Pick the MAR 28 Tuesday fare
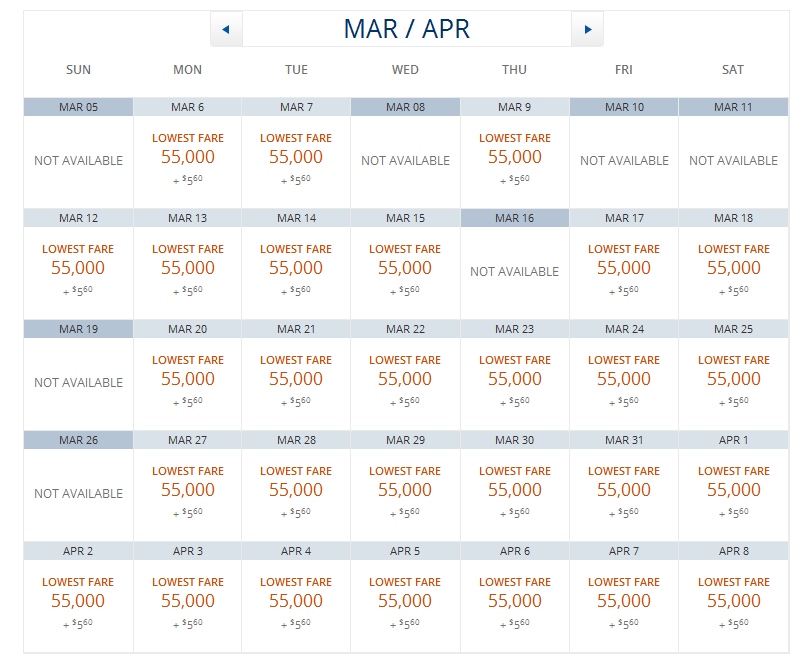807x663 pixels. pyautogui.click(x=296, y=490)
